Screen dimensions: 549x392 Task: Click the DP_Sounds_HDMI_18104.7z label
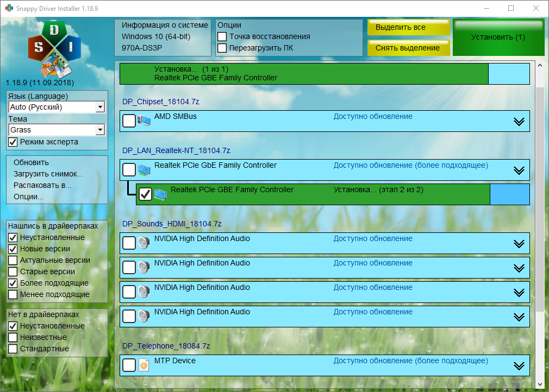172,224
